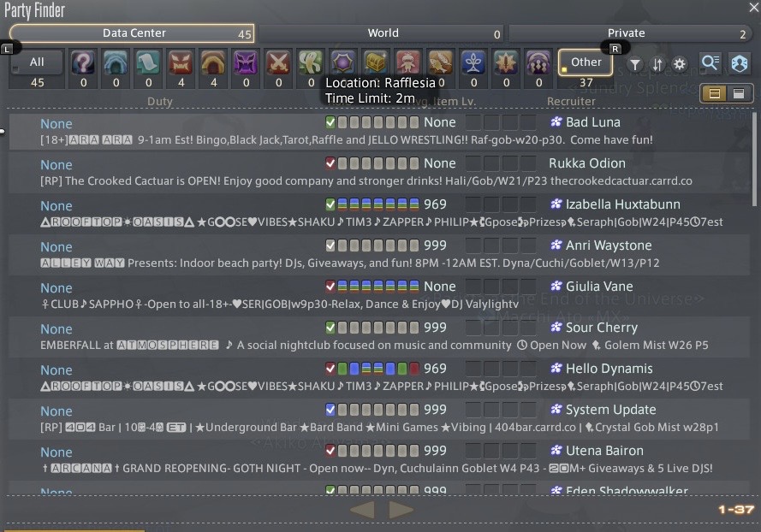Click the Duty column header
Screen dimensions: 761x532
(160, 102)
